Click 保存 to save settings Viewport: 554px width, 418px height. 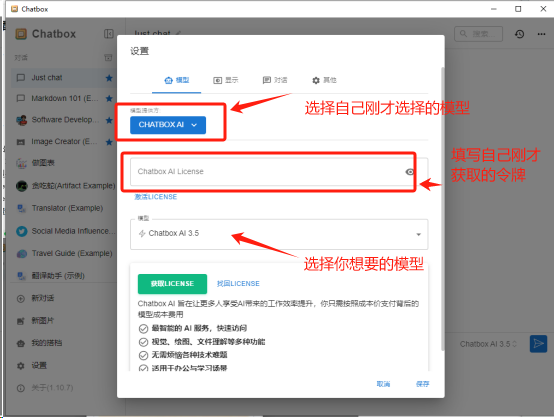(423, 384)
